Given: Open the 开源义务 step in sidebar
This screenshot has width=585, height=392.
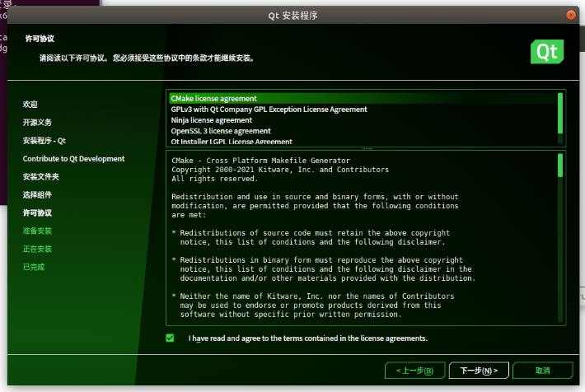Looking at the screenshot, I should tap(37, 123).
